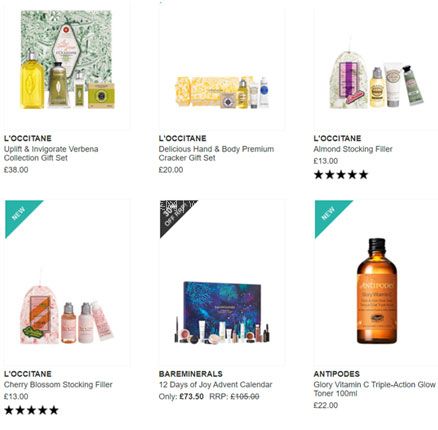Open Glory Vitamin C Triple-Action Glow Toner link
Screen dimensions: 438x430
click(x=375, y=389)
